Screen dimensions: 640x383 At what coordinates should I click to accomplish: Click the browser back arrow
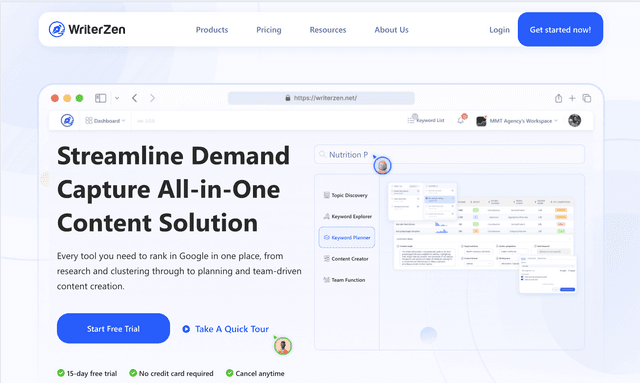coord(135,98)
